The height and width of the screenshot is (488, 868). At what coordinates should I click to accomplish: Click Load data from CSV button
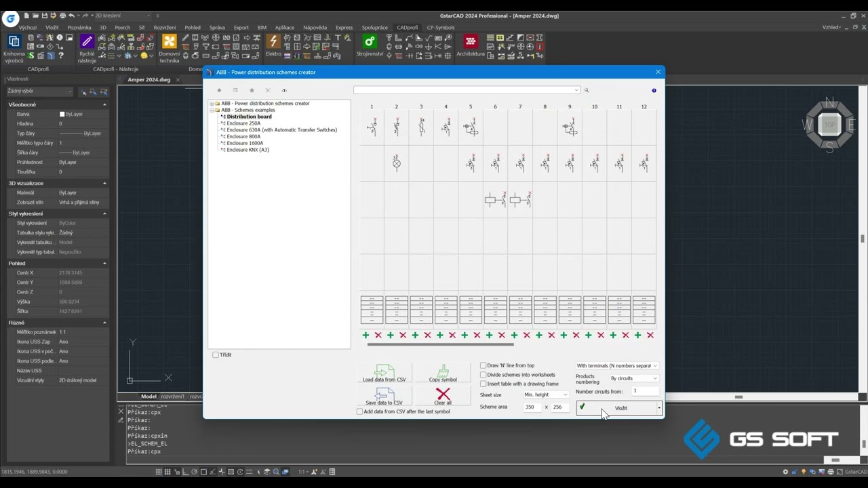click(384, 373)
